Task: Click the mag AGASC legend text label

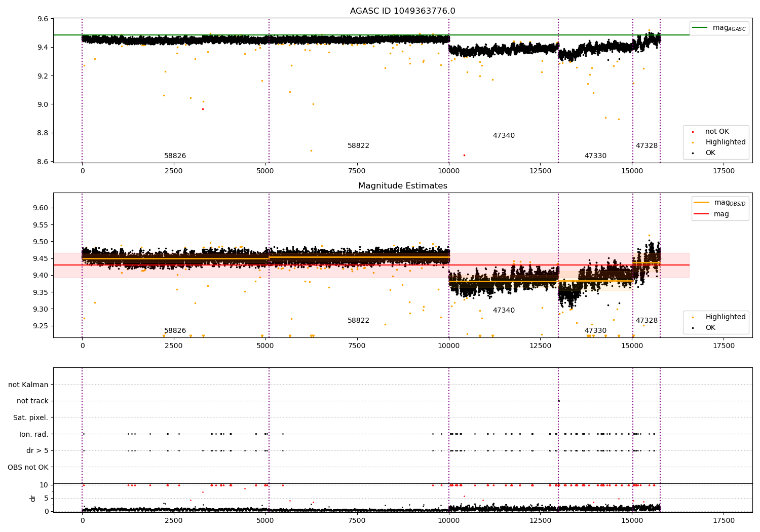Action: coord(729,28)
